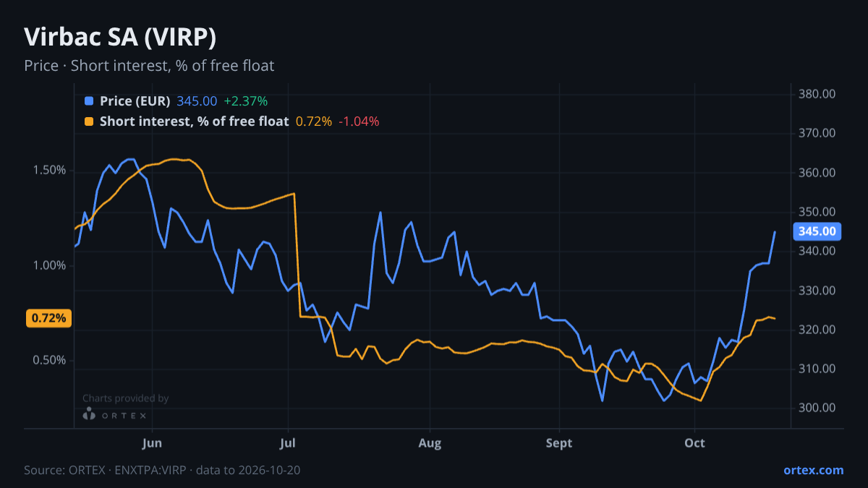Click the price value 345.00 in legend
868x488 pixels.
point(197,101)
